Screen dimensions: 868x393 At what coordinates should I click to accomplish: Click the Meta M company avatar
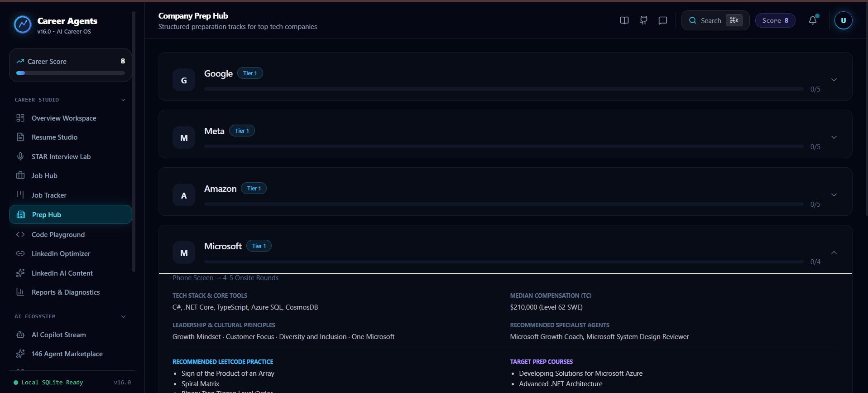184,138
